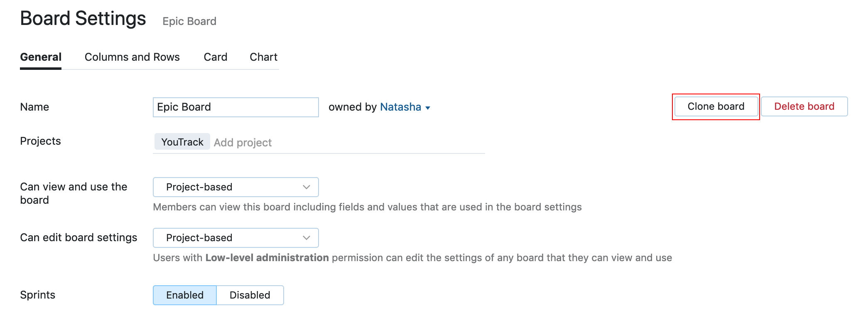Viewport: 868px width, 321px height.
Task: Open the 'Can edit board settings' dropdown
Action: pyautogui.click(x=236, y=238)
